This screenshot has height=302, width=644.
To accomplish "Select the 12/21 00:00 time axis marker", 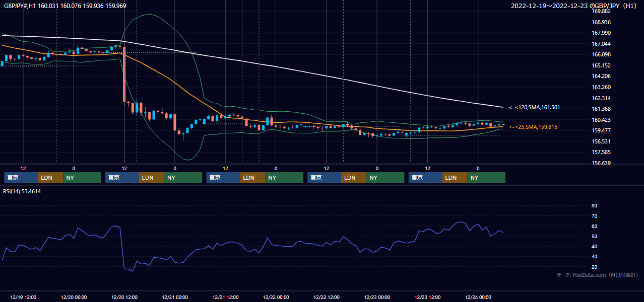I will (x=175, y=297).
